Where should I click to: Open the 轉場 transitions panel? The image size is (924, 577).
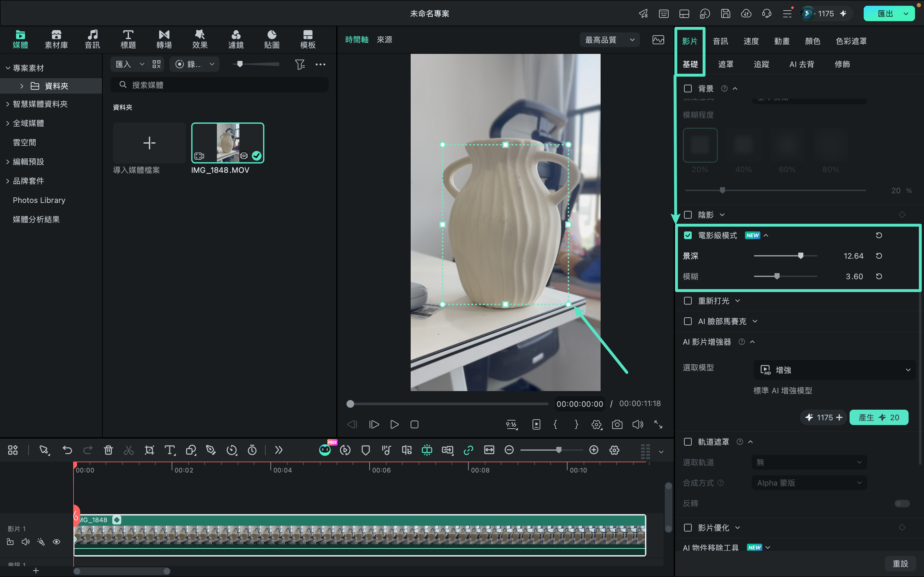(164, 39)
